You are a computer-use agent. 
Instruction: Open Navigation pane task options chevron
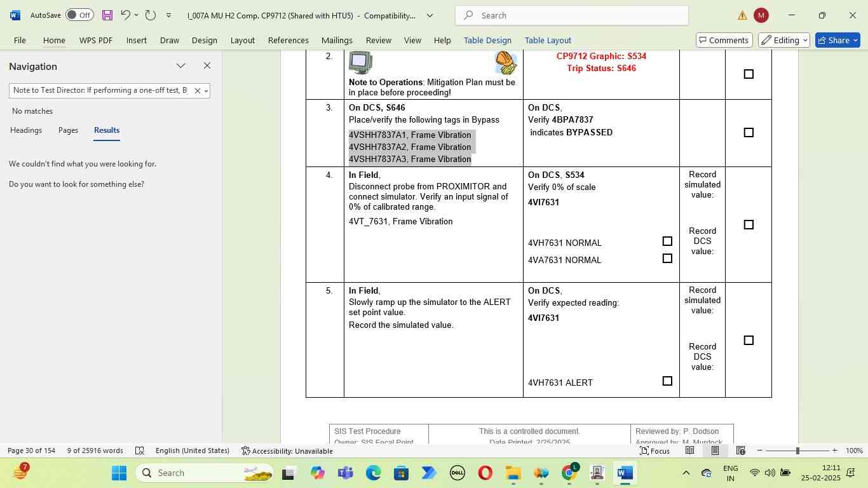pos(181,66)
